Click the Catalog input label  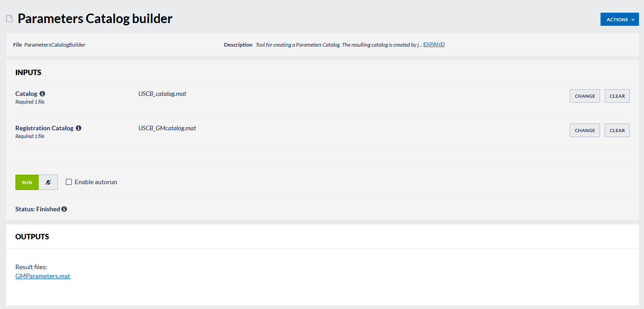(26, 94)
